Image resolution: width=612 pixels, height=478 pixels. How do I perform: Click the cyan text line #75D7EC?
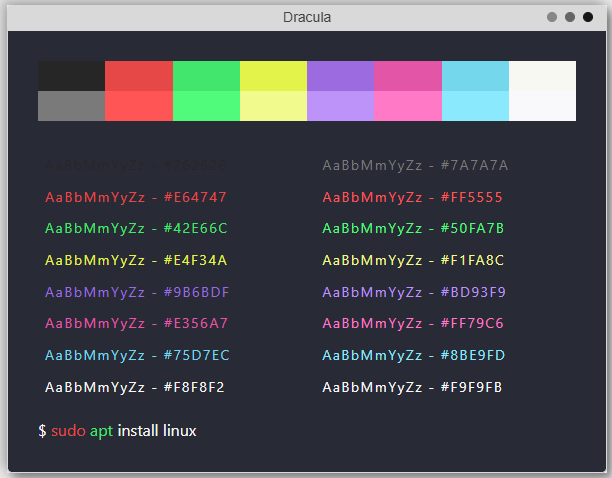(x=137, y=356)
